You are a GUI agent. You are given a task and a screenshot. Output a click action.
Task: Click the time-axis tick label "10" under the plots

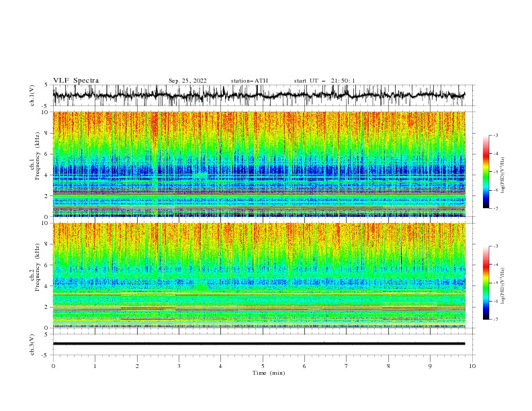(472, 366)
